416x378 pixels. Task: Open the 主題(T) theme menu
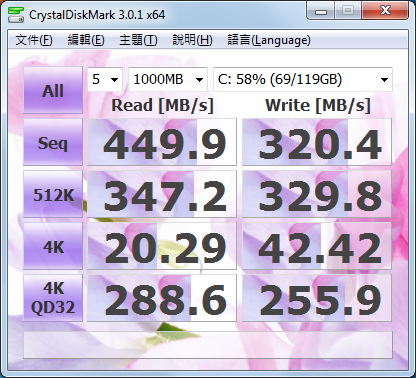(x=138, y=40)
